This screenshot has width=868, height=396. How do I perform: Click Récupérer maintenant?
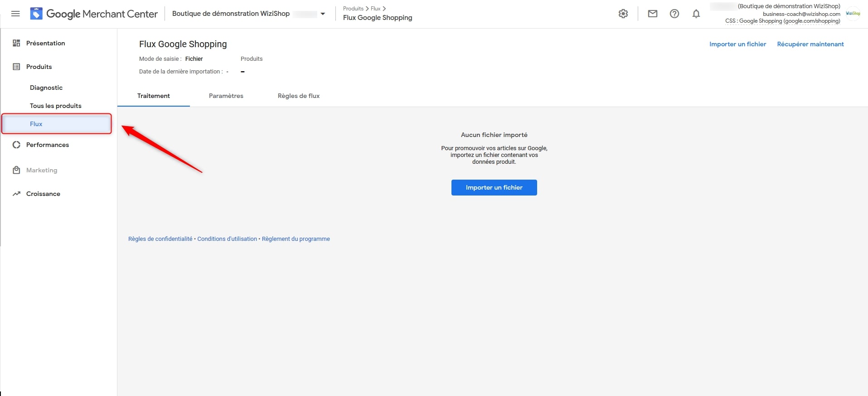coord(810,44)
